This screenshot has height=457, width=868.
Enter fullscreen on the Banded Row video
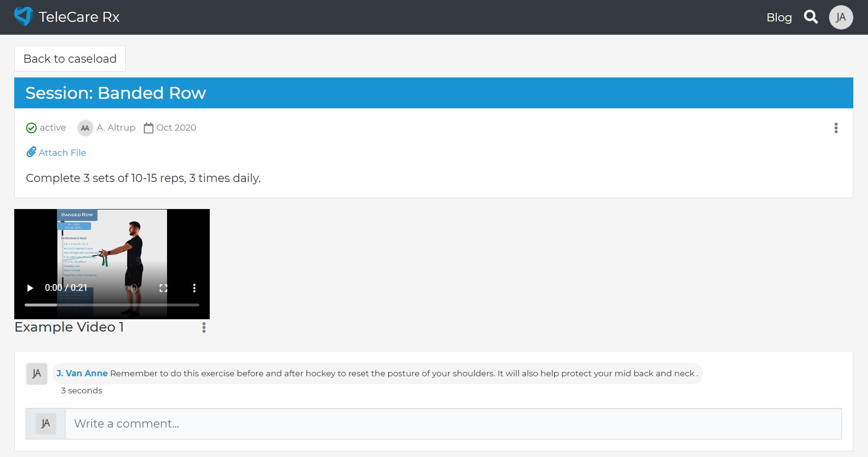(x=163, y=288)
